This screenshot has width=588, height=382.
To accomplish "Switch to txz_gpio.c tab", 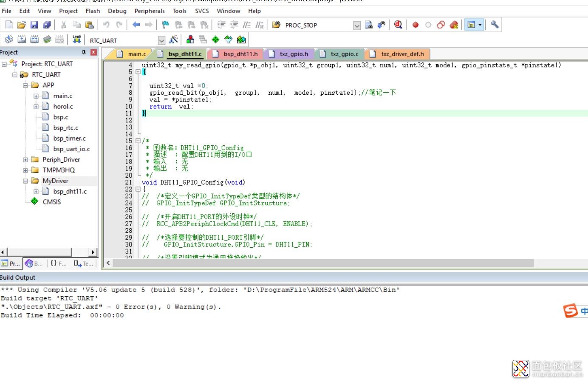I will tap(339, 54).
